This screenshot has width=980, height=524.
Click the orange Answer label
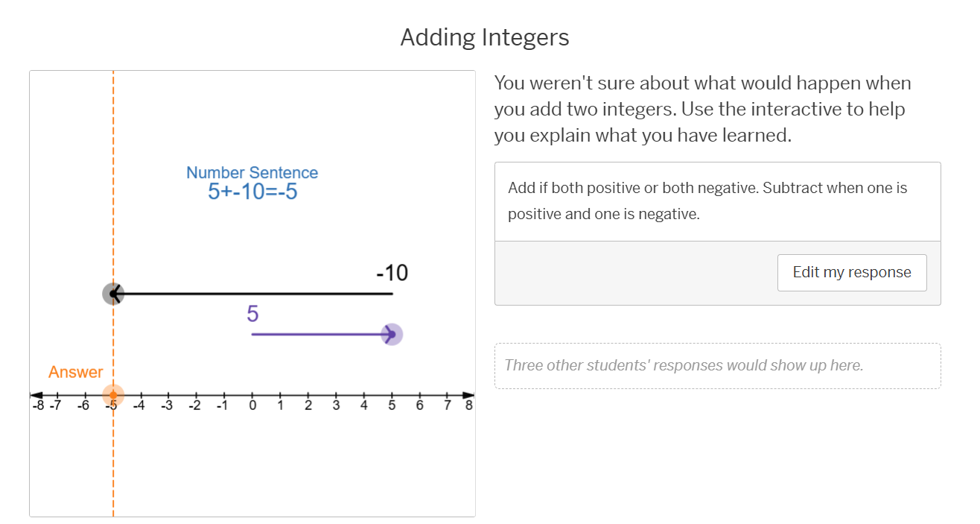75,372
